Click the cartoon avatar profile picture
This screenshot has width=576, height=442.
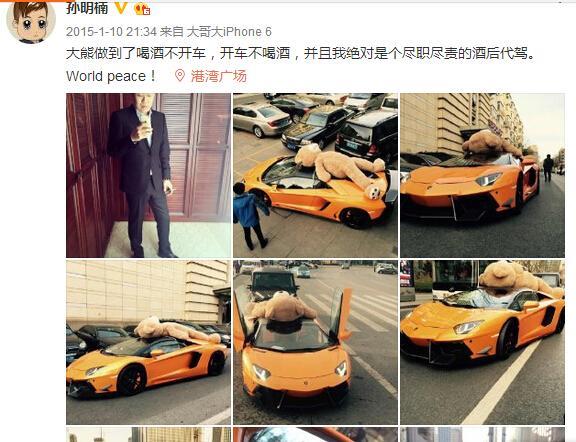click(x=31, y=20)
